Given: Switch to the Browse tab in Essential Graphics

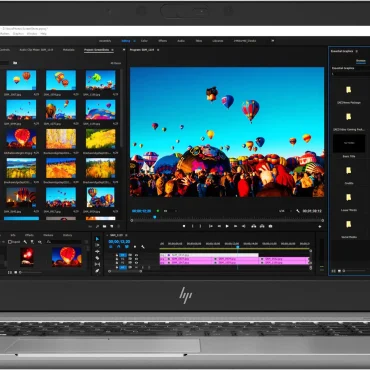Looking at the screenshot, I should [x=361, y=61].
